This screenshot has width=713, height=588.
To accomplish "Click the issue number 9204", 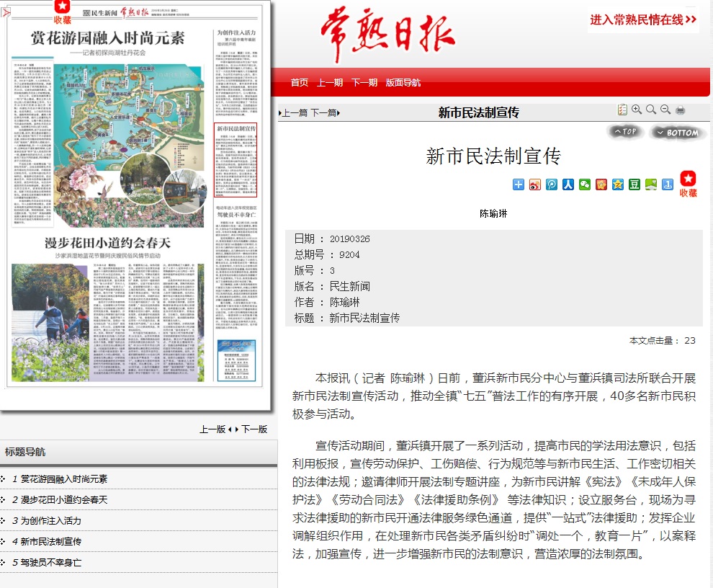I will [x=349, y=255].
